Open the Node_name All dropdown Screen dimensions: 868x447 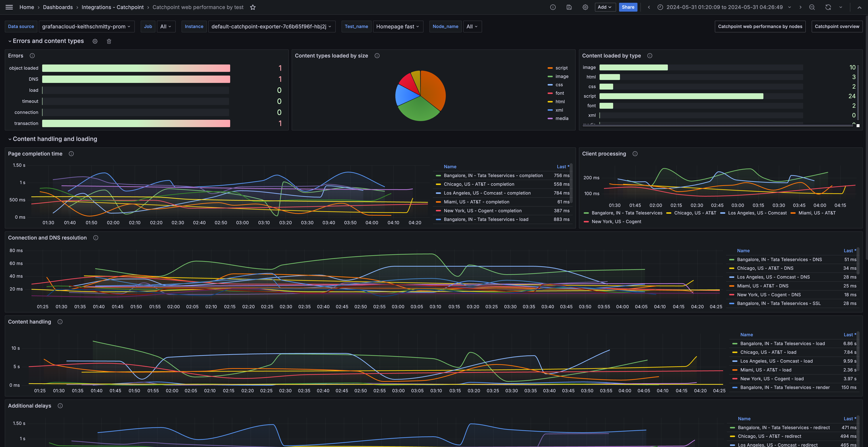(x=472, y=26)
